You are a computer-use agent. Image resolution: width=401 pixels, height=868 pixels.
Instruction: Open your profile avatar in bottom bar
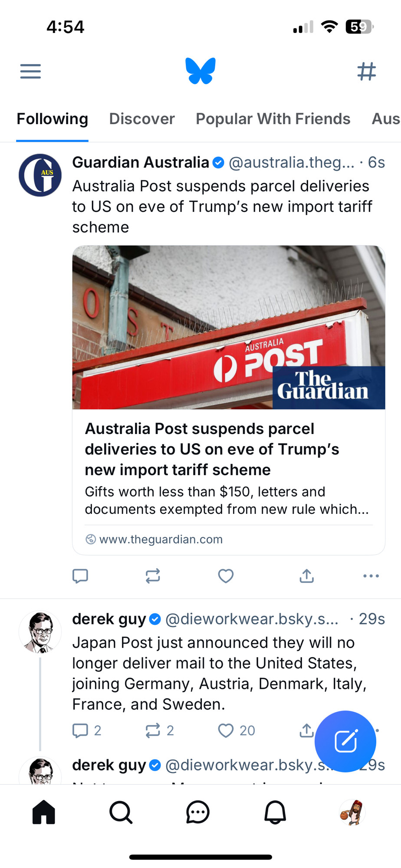[x=352, y=812]
